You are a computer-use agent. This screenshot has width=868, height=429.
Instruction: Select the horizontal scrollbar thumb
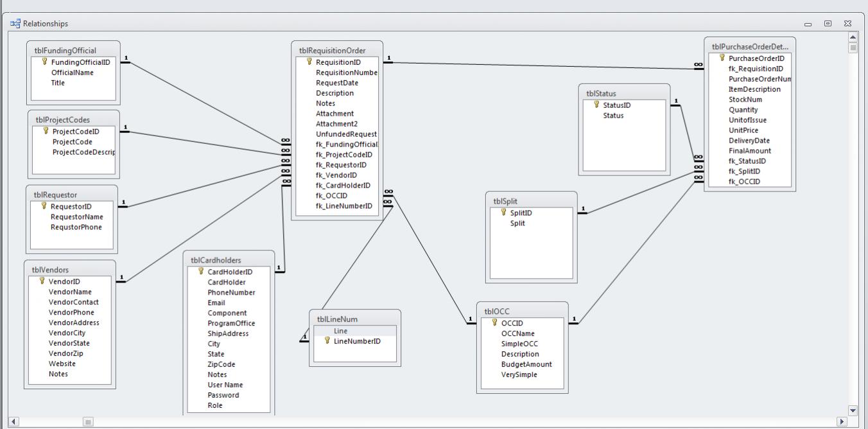89,421
